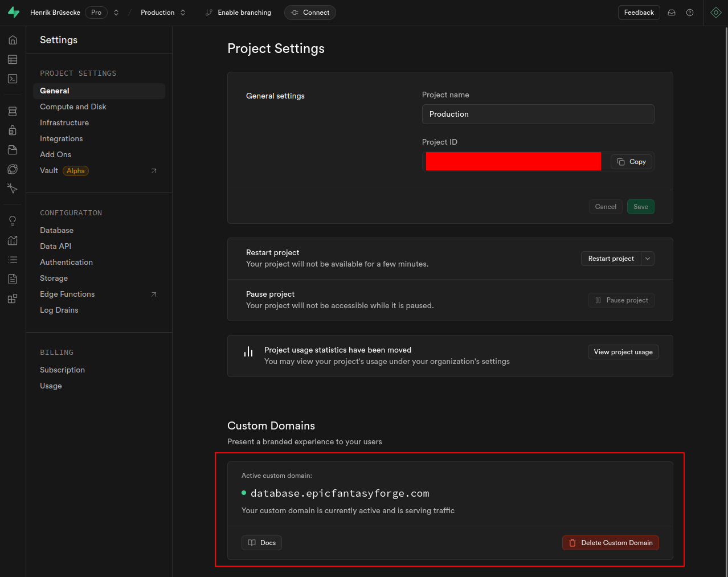
Task: Click View project usage button
Action: tap(623, 352)
